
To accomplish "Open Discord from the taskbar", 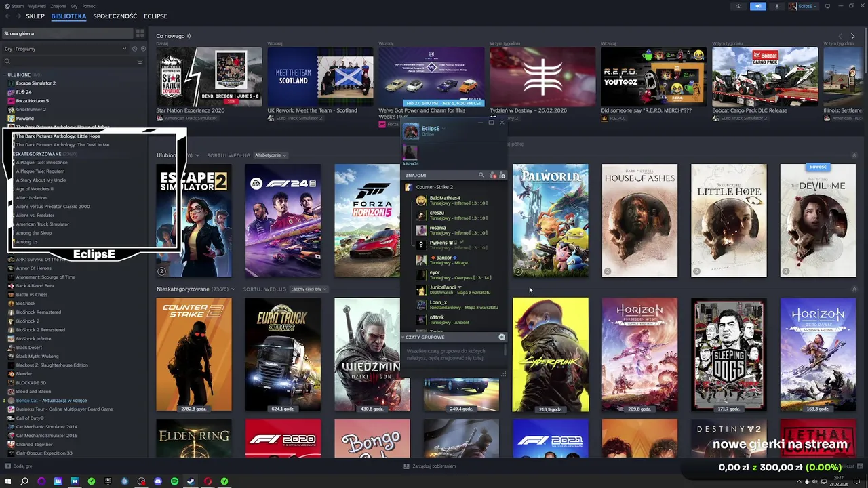I will [158, 481].
